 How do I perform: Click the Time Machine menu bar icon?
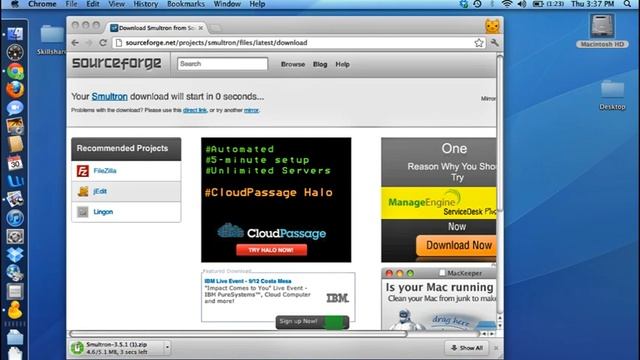tap(477, 4)
